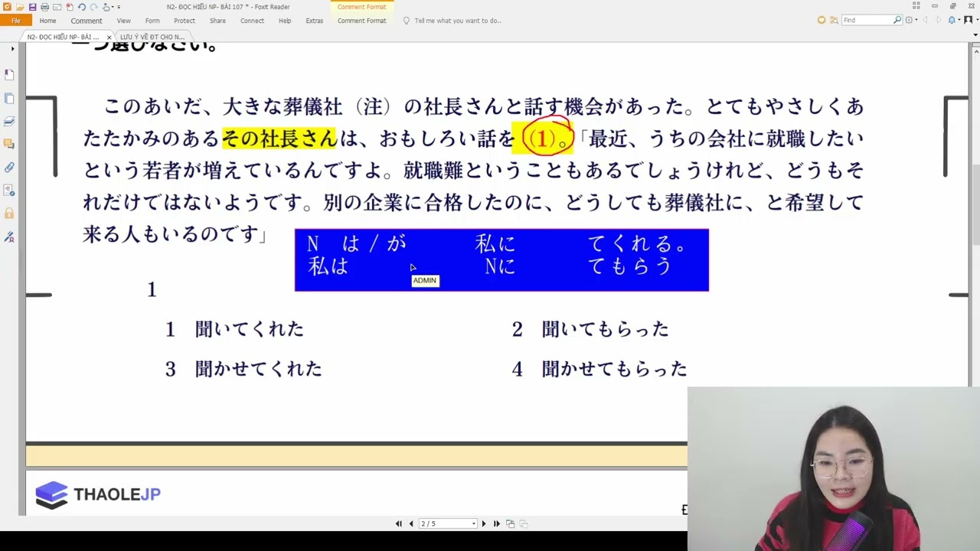Go to the first page button
This screenshot has width=980, height=551.
pyautogui.click(x=398, y=523)
